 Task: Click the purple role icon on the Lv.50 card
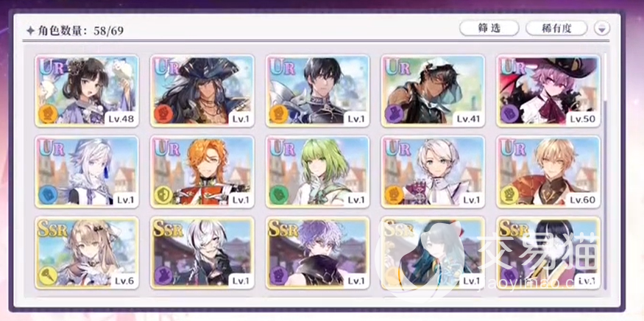(x=510, y=114)
